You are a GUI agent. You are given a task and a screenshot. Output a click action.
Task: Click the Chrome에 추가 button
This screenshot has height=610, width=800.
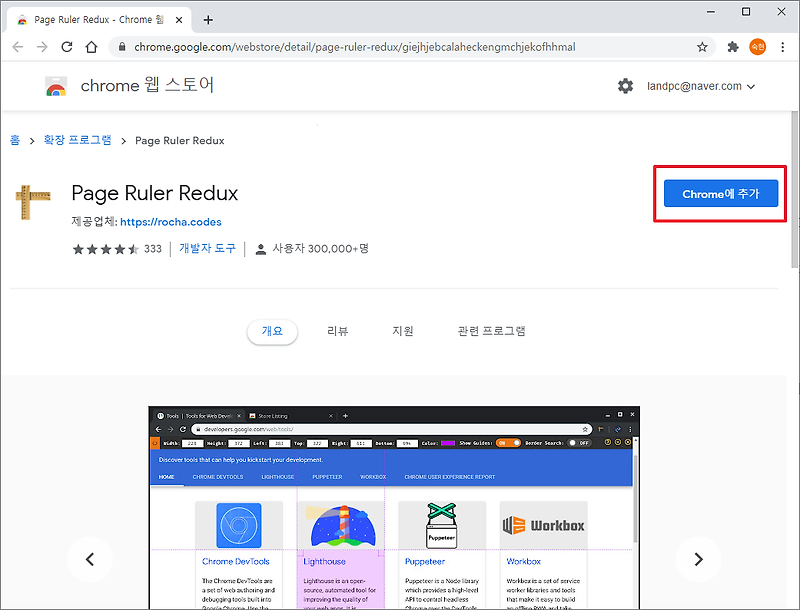[x=719, y=194]
